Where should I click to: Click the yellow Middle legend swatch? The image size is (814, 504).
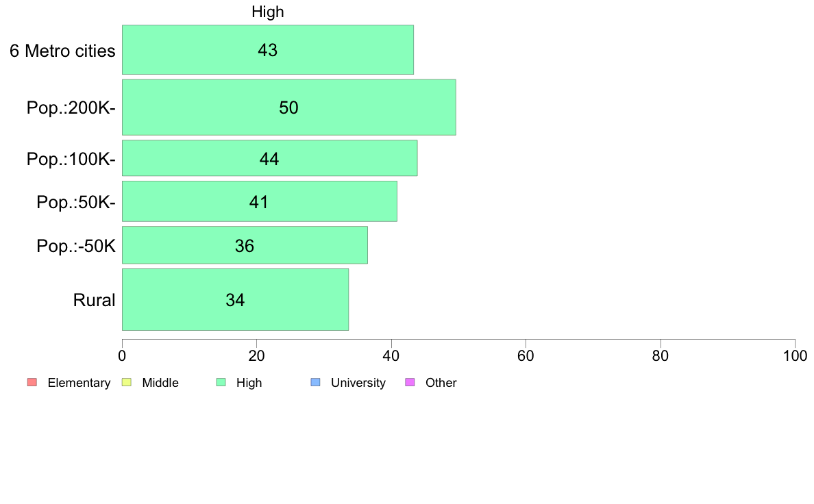coord(126,383)
